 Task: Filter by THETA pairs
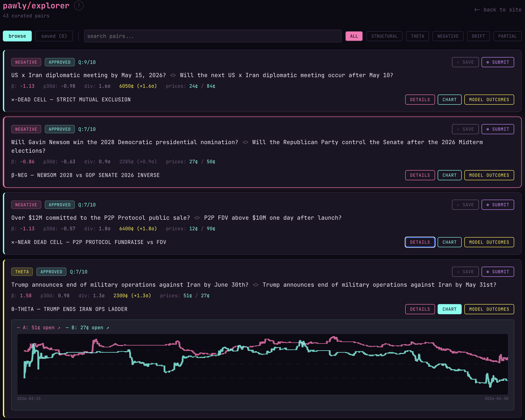pyautogui.click(x=418, y=36)
